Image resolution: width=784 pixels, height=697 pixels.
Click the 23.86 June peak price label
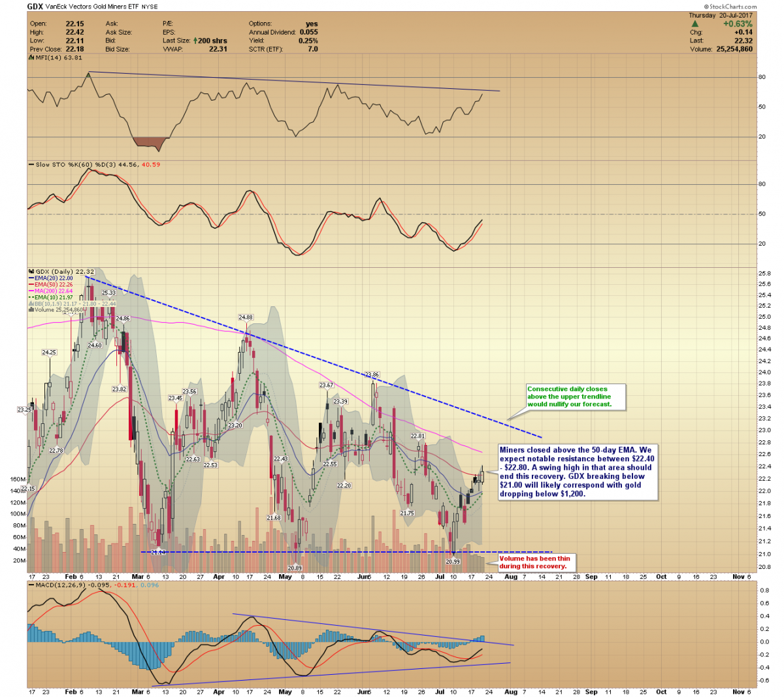coord(372,375)
